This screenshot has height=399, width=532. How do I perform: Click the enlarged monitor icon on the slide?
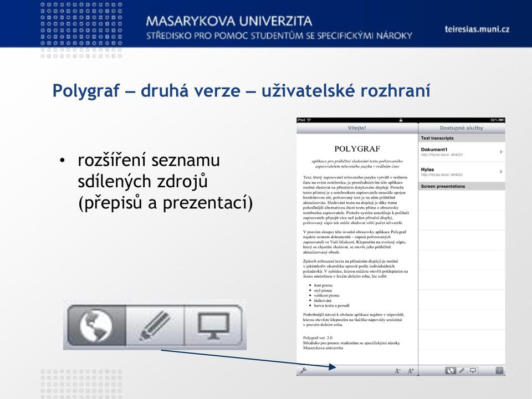click(213, 326)
